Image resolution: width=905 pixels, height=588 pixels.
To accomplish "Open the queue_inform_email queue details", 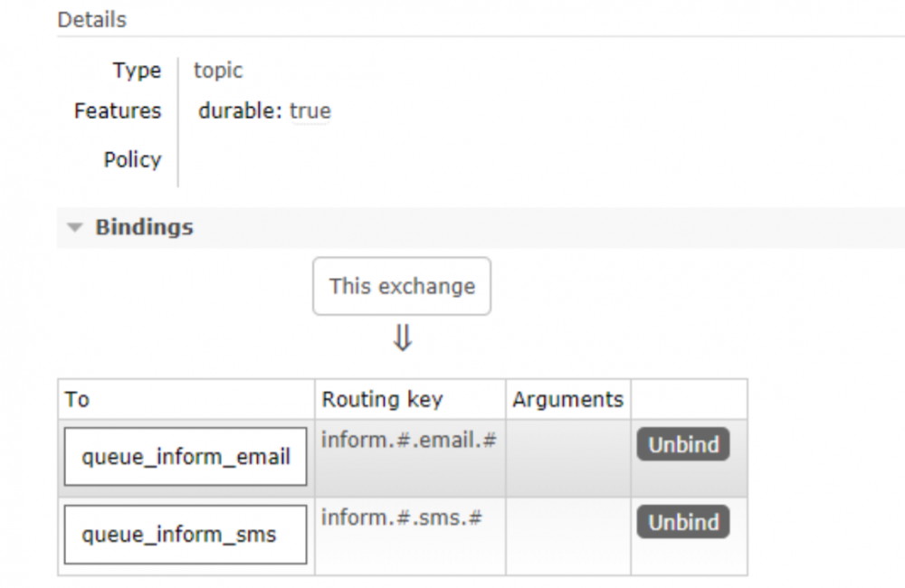I will [185, 456].
